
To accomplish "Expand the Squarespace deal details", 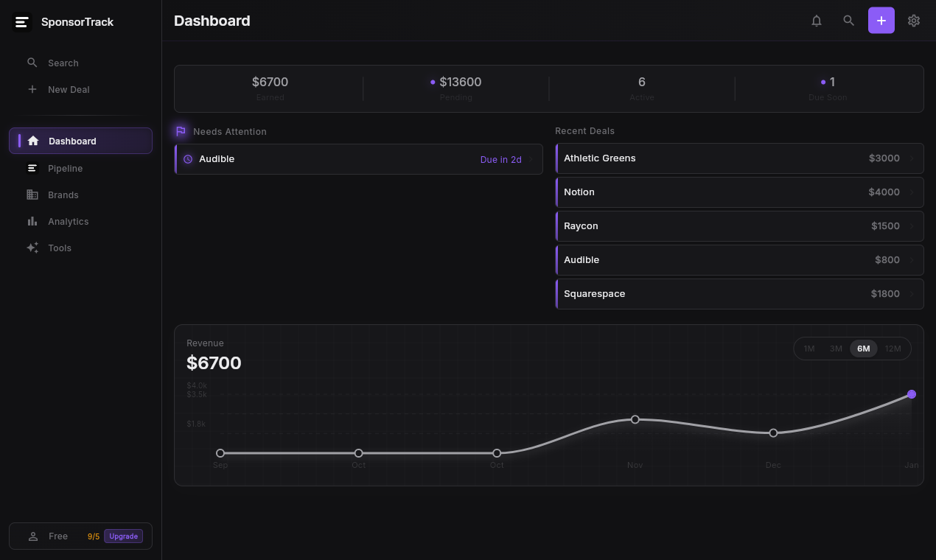I will click(739, 293).
